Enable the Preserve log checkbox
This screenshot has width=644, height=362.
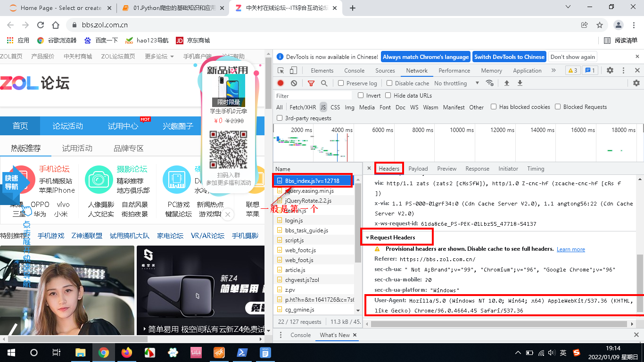click(341, 83)
